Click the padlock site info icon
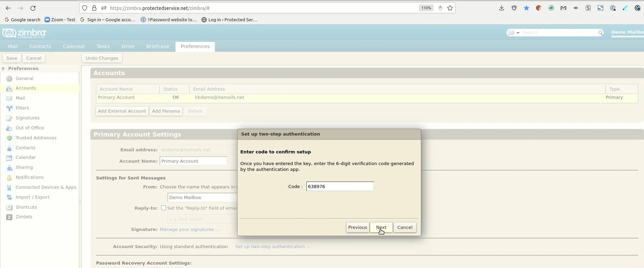 (94, 8)
